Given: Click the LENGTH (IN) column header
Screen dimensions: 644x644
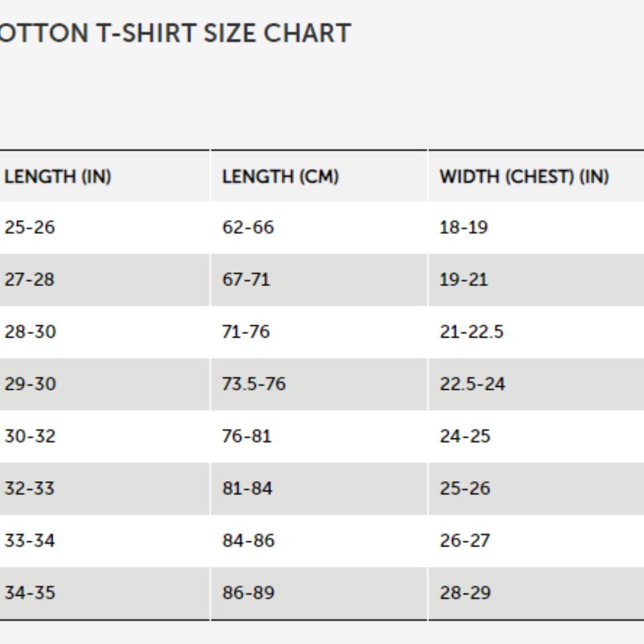Looking at the screenshot, I should (x=104, y=176).
